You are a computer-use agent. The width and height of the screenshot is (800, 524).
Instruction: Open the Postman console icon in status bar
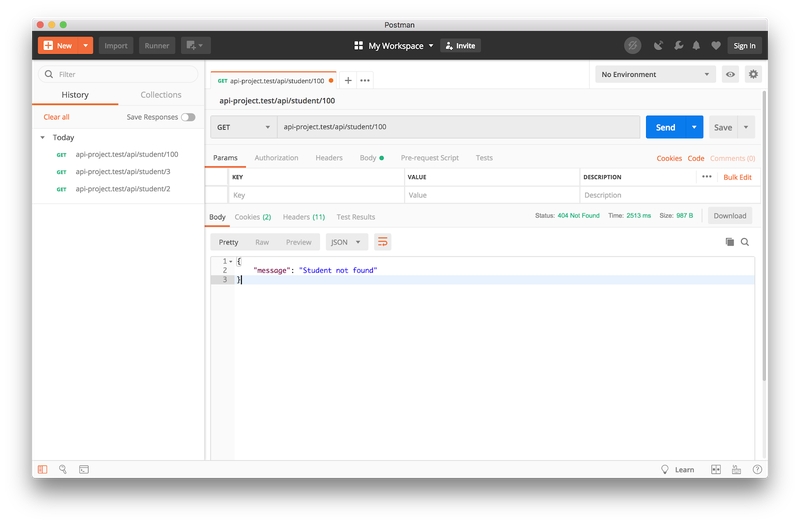(x=84, y=469)
